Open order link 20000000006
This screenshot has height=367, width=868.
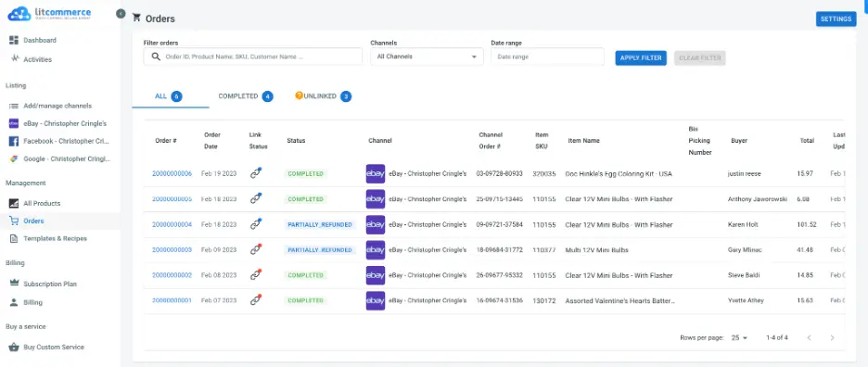172,174
